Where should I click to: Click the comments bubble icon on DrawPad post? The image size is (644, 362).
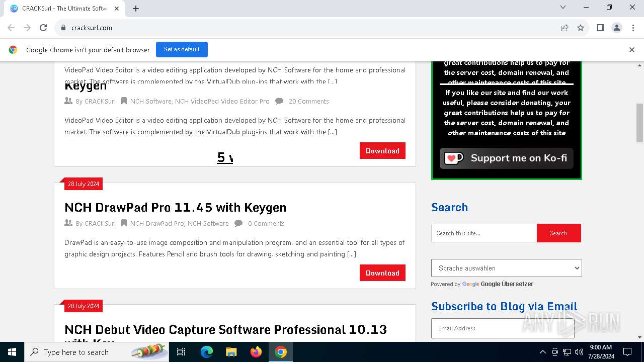pyautogui.click(x=238, y=223)
